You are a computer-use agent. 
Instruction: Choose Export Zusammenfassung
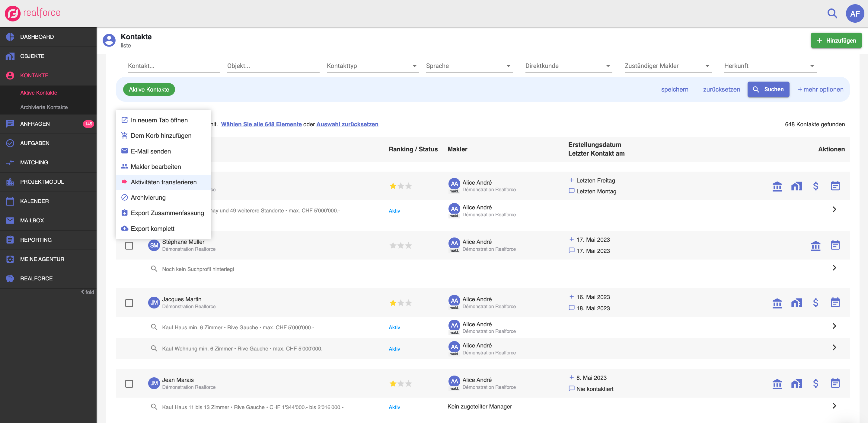pos(163,213)
